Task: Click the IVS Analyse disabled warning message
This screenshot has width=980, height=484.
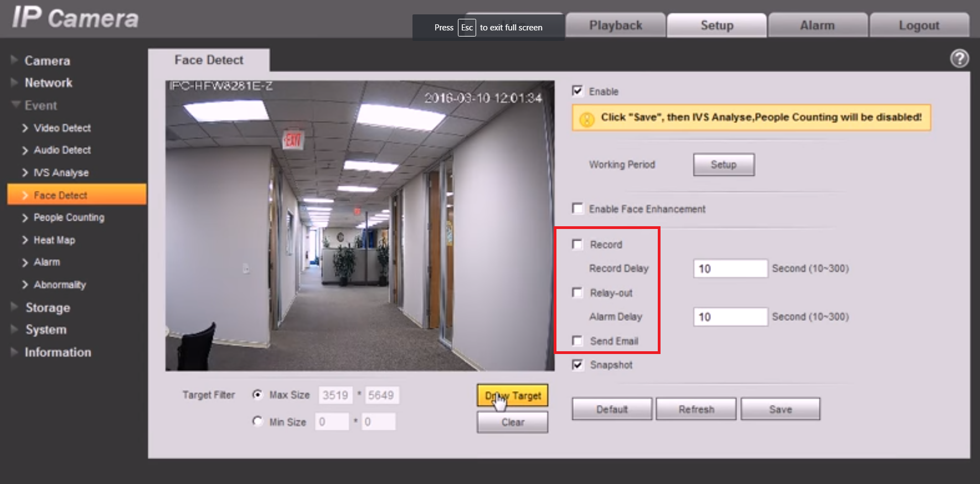Action: (751, 117)
